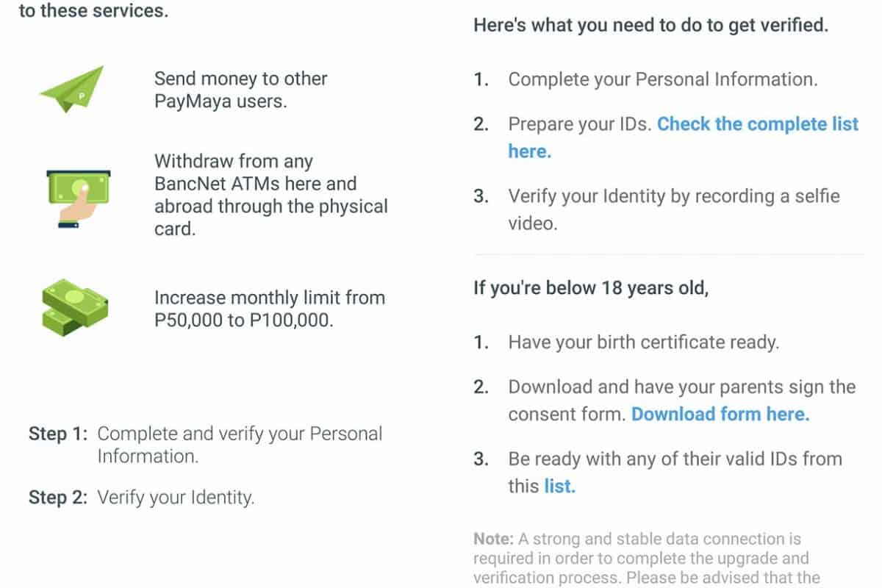Click the 'Step 2:' label
Viewport: 882px width, 588px height.
click(x=58, y=498)
